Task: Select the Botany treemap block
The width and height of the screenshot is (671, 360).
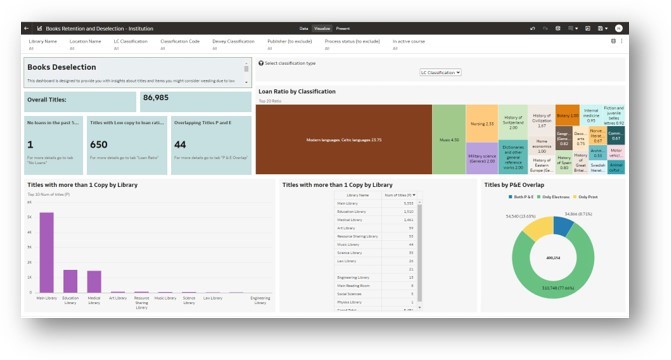Action: click(x=567, y=115)
